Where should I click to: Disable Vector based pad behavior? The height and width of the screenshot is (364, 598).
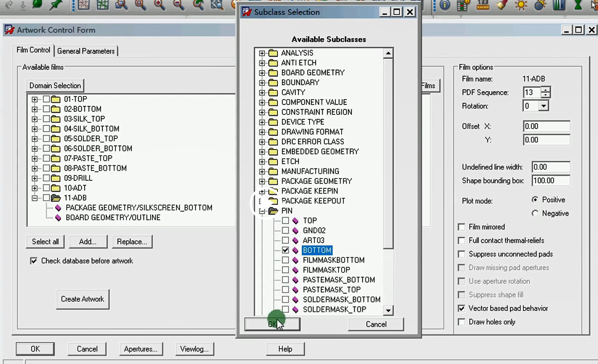point(461,308)
